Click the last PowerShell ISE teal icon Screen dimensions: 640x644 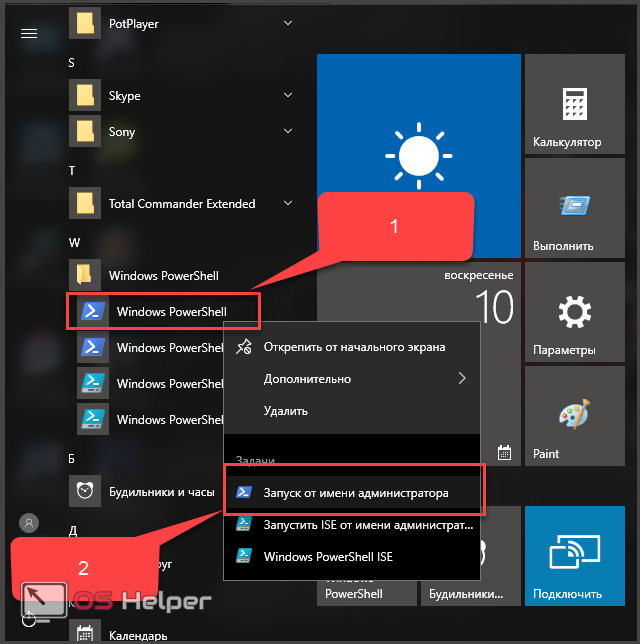[93, 419]
